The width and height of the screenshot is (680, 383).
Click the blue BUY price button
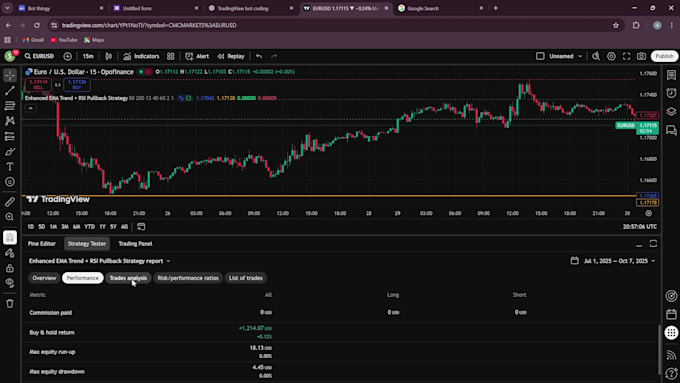(x=77, y=85)
